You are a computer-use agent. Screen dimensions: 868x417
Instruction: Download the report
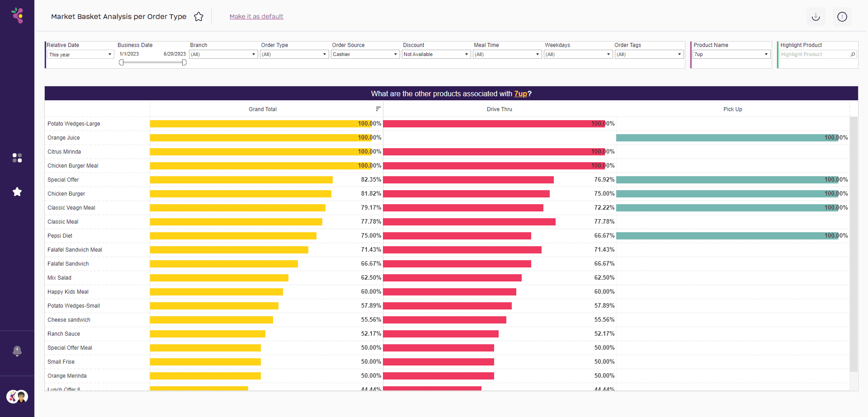816,17
